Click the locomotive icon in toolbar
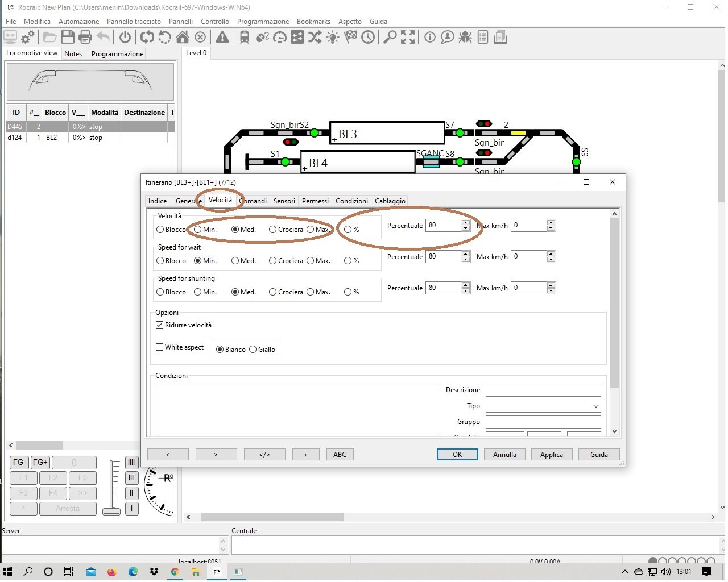This screenshot has width=728, height=582. 245,38
